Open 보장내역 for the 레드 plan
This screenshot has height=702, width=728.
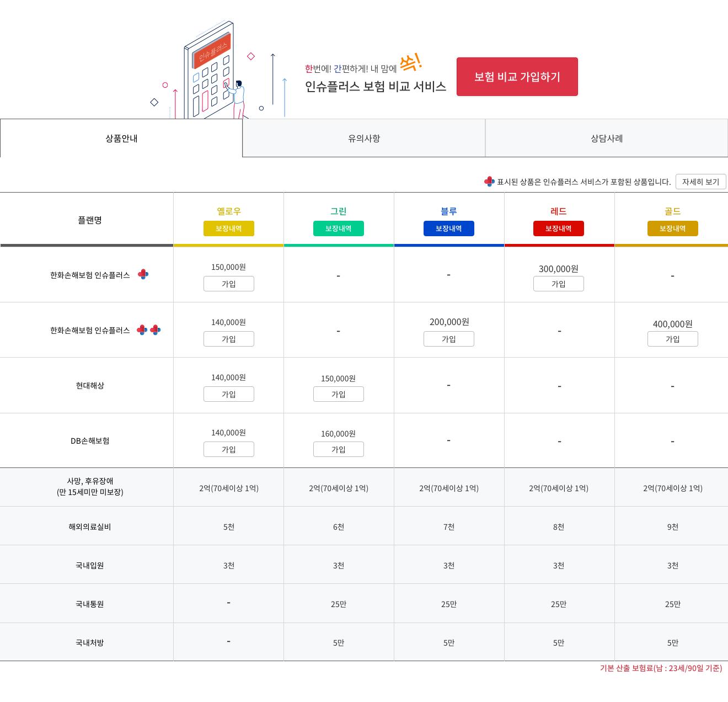point(559,228)
